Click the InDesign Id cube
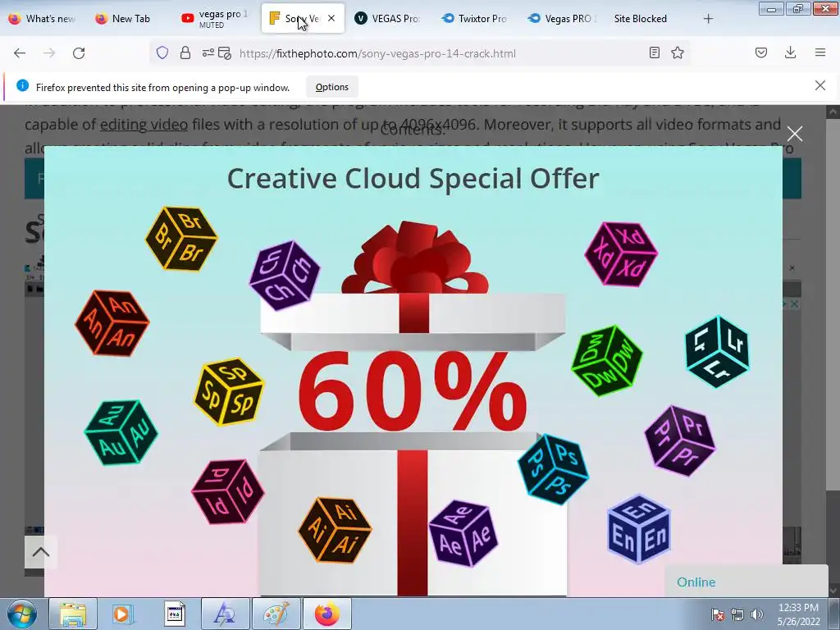The image size is (840, 630). [x=228, y=491]
